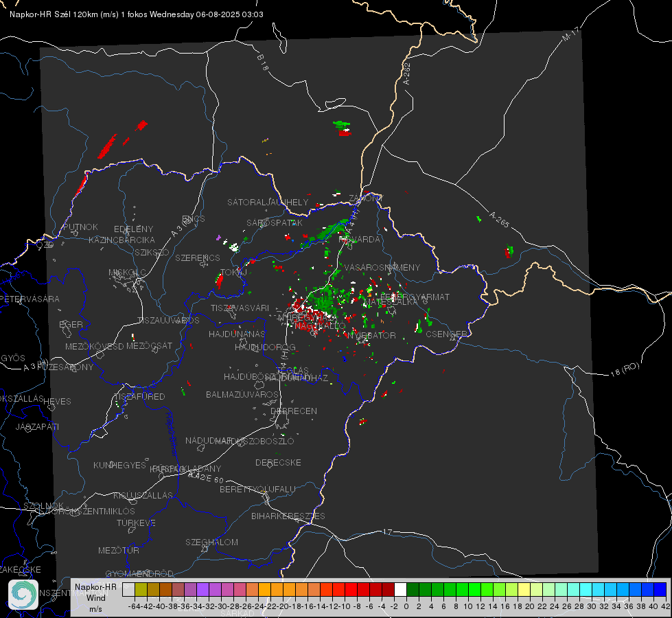Click the KISÚJSZÁLLÁS label
The height and width of the screenshot is (618, 672).
click(x=143, y=495)
